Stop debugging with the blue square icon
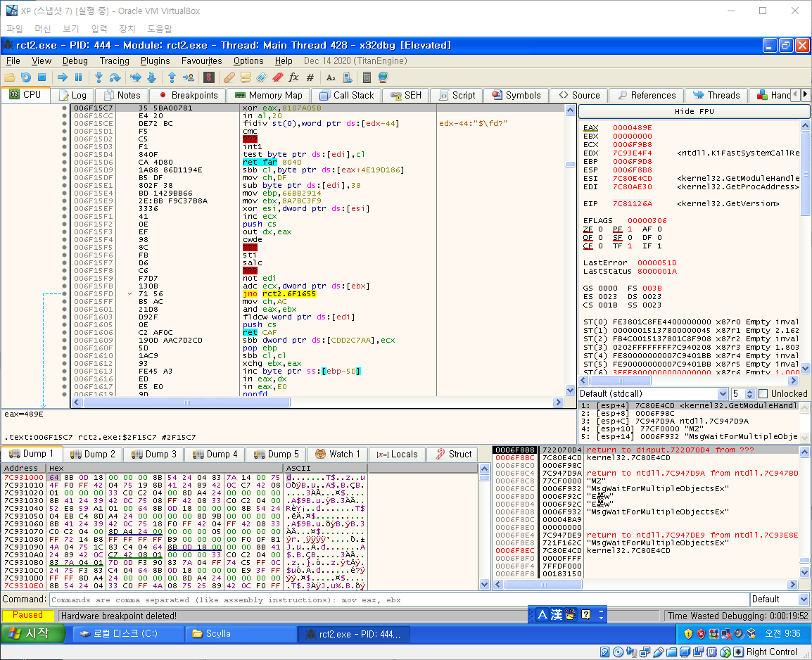The width and height of the screenshot is (812, 660). (x=42, y=77)
